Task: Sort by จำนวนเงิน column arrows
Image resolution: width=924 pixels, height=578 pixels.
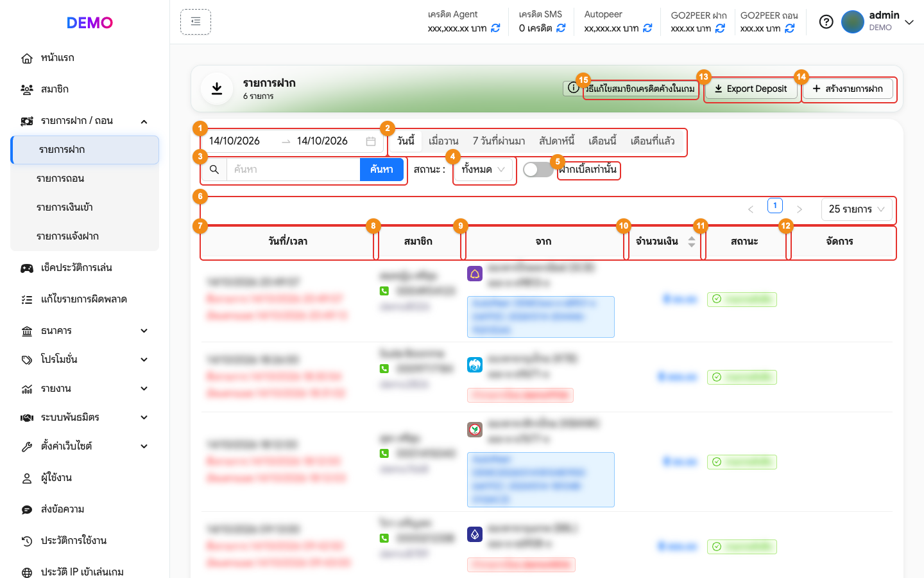Action: 691,241
